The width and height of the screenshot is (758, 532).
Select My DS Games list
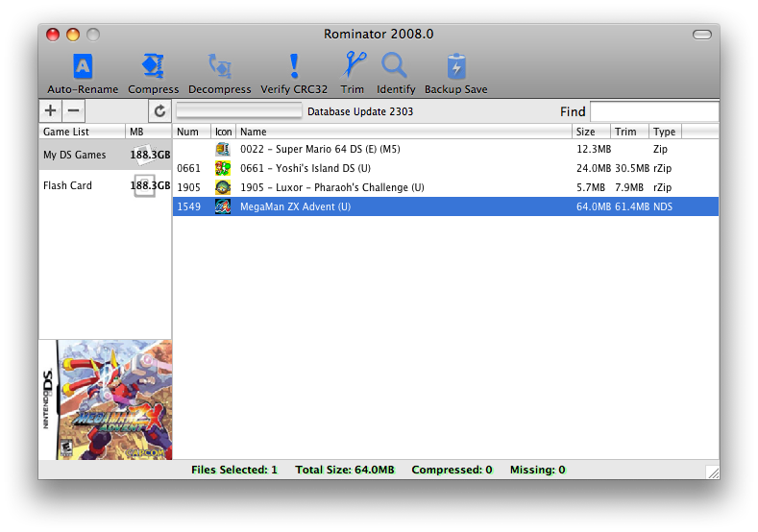coord(105,155)
